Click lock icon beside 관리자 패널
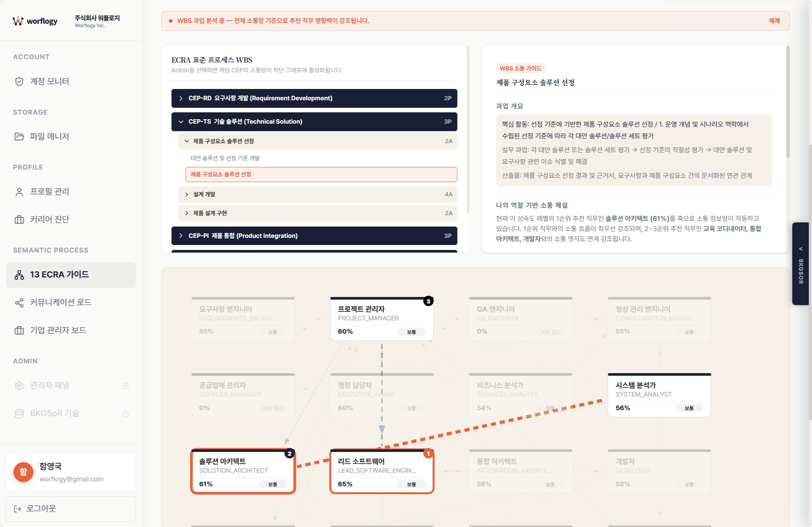 pyautogui.click(x=126, y=386)
